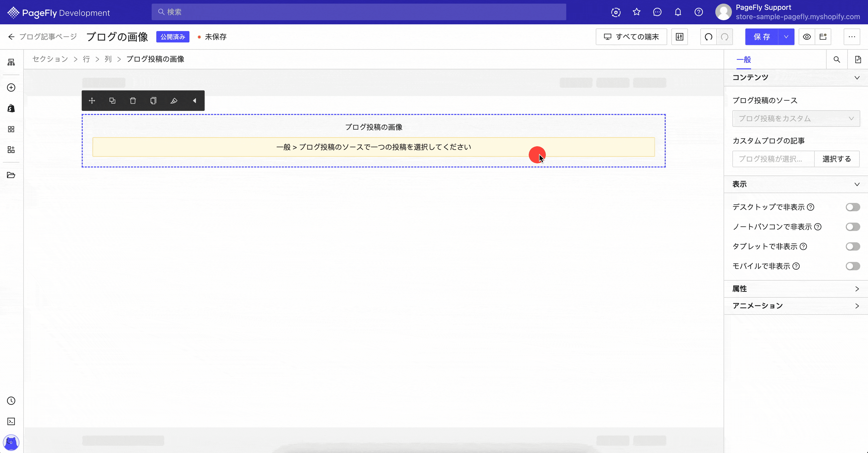Expand the アニメーション section

tap(796, 306)
